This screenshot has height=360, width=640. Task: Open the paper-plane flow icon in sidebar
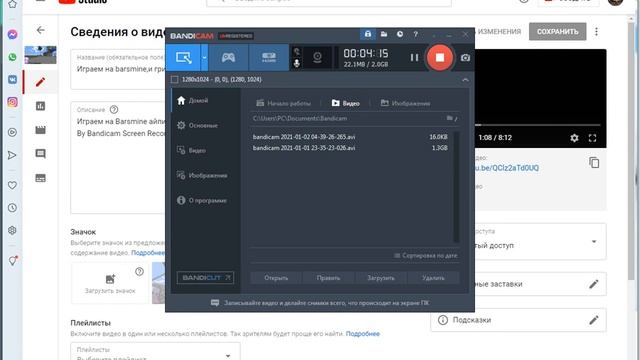point(12,155)
